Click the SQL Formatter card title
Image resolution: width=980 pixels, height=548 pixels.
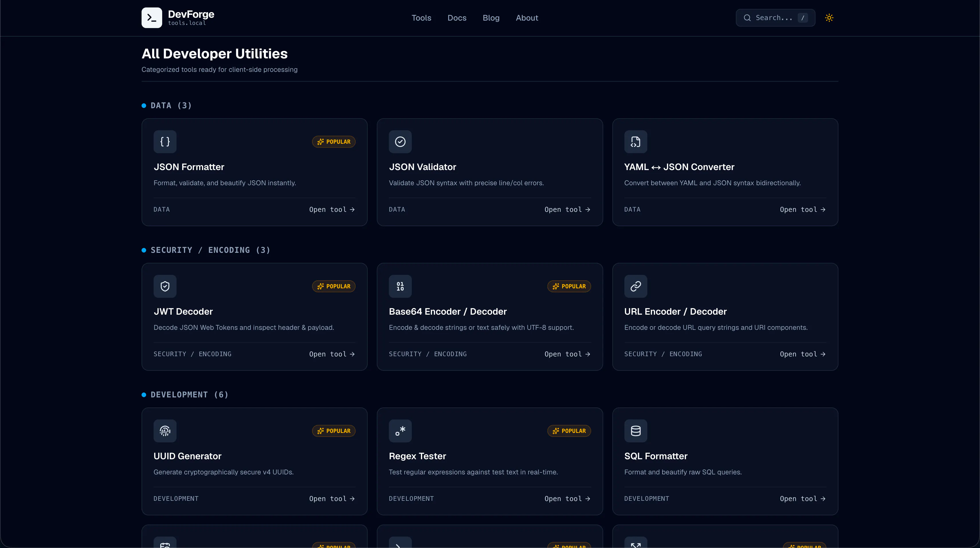tap(656, 456)
